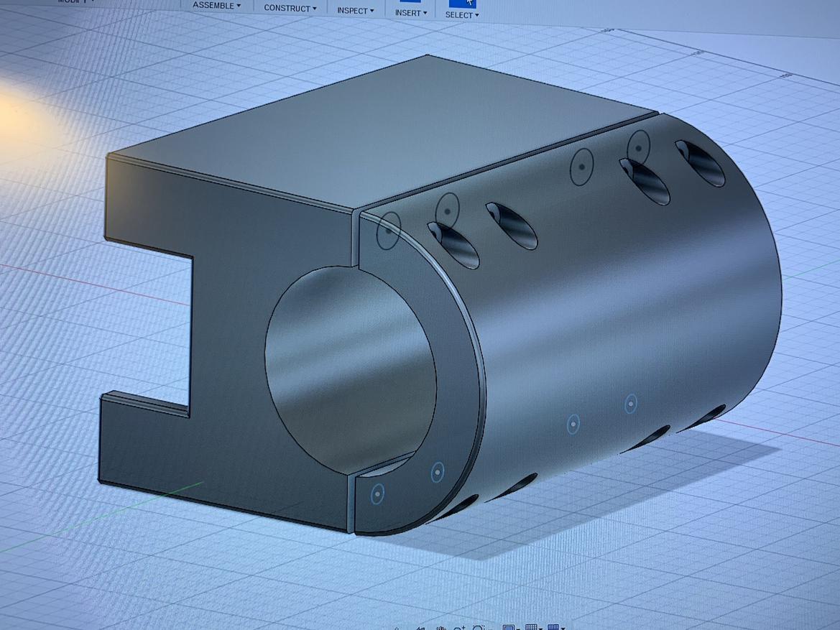Viewport: 840px width, 630px height.
Task: Open the INSERT dropdown menu
Action: (411, 12)
